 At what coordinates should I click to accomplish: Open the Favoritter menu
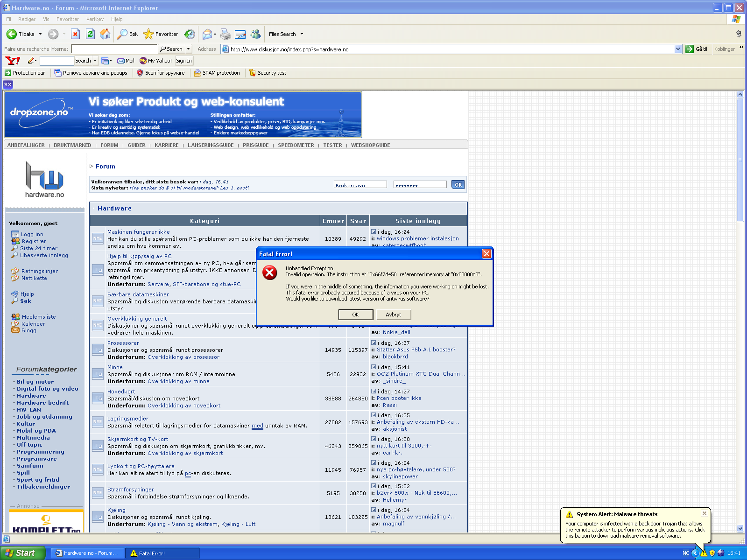(68, 19)
